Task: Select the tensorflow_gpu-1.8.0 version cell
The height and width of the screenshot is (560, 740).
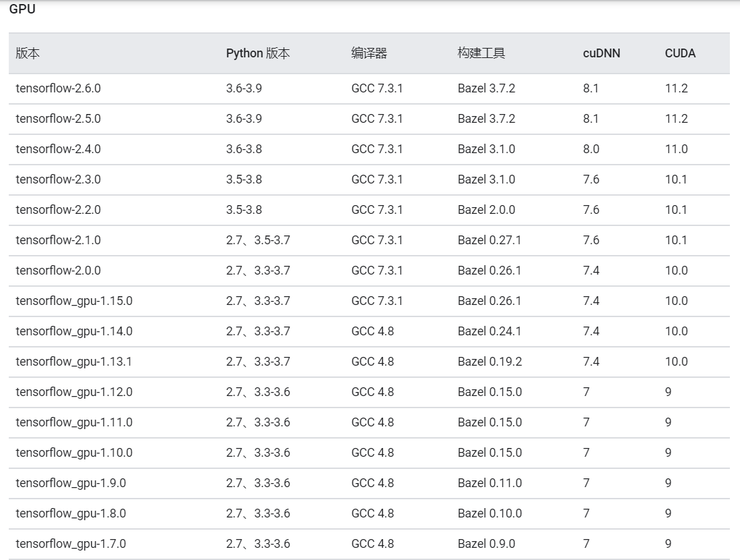Action: coord(71,513)
